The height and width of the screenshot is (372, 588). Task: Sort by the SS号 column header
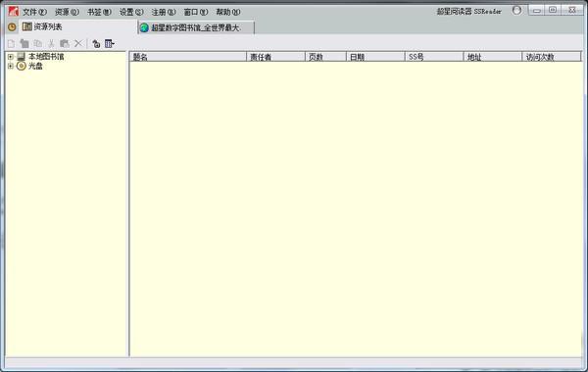(x=434, y=57)
